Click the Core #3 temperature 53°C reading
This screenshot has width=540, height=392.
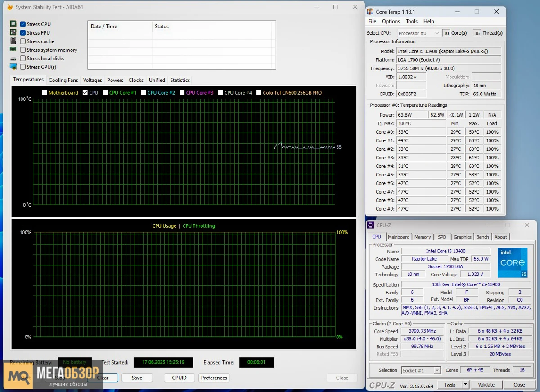coord(422,158)
